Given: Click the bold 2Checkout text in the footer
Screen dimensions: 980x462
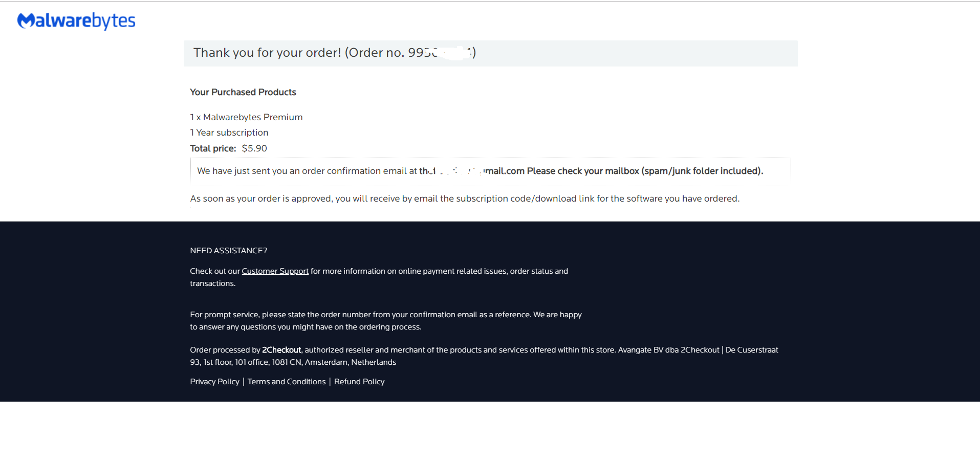Looking at the screenshot, I should (281, 350).
